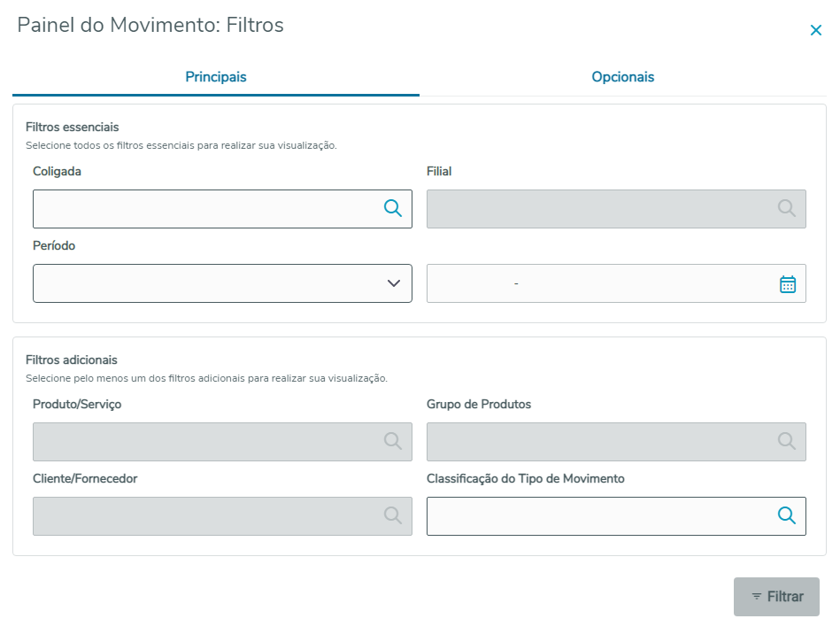Click inside the Filial input field

tap(597, 209)
